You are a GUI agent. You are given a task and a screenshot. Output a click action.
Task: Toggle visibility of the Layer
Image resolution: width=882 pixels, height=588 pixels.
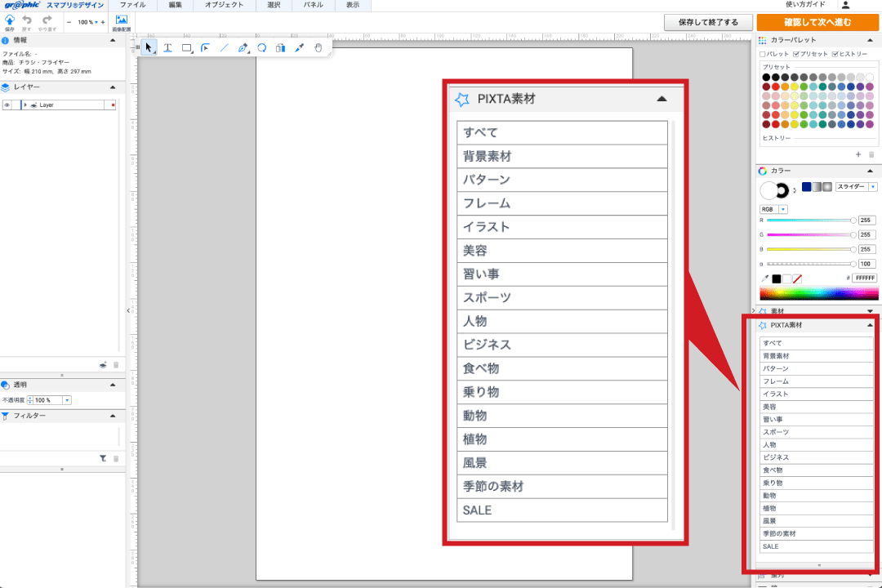7,105
